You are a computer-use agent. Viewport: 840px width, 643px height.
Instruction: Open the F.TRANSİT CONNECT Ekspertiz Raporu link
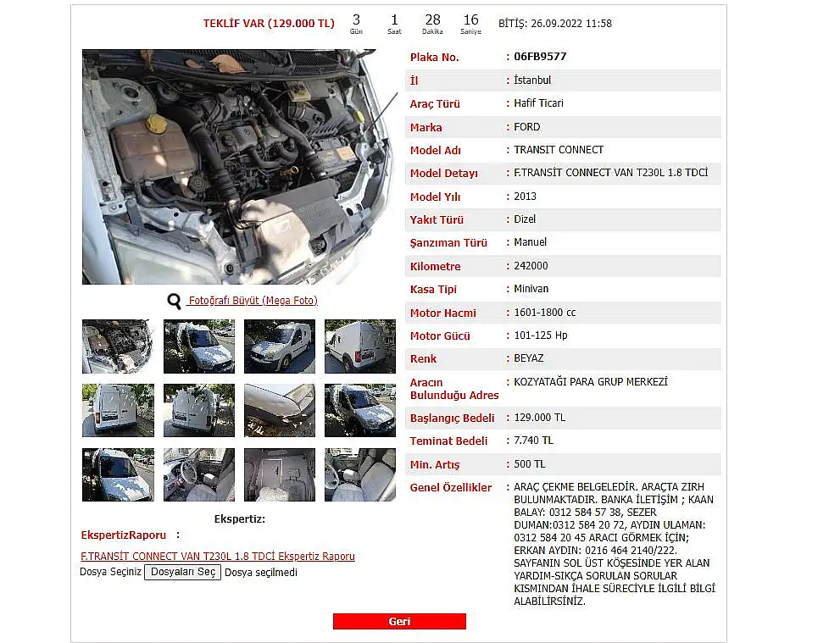tap(218, 557)
